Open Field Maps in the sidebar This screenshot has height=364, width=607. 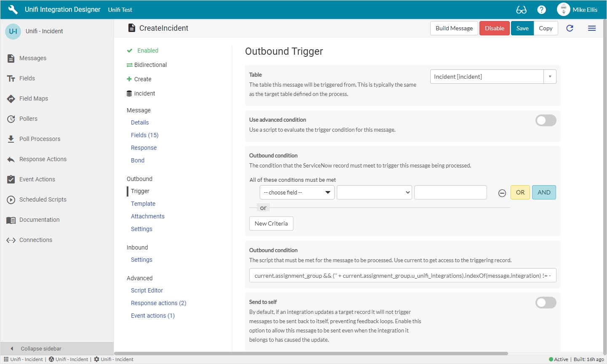point(33,98)
